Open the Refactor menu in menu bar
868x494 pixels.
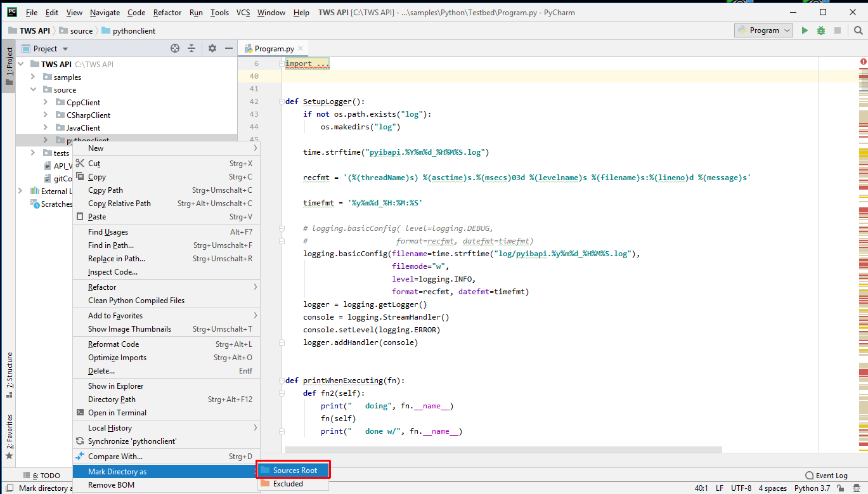[x=167, y=13]
